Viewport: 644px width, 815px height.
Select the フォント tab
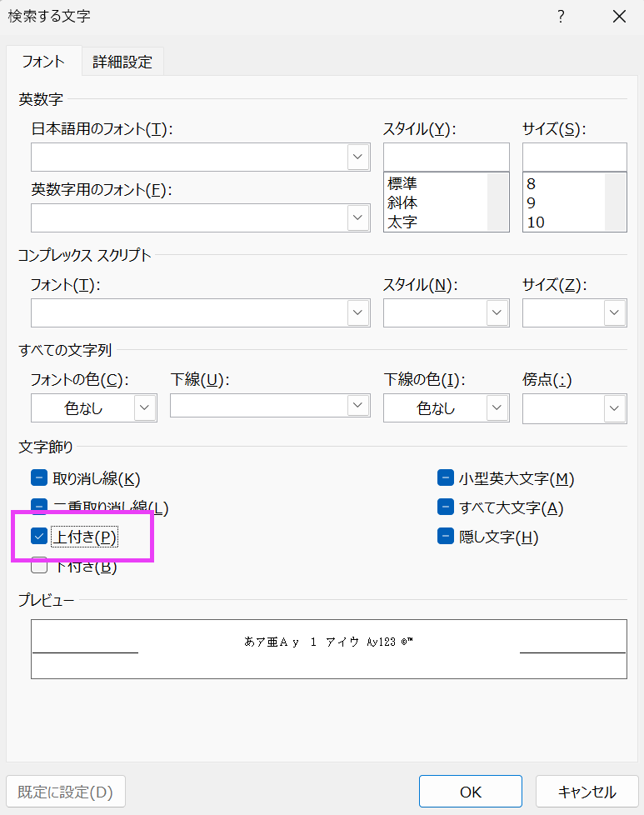coord(43,62)
